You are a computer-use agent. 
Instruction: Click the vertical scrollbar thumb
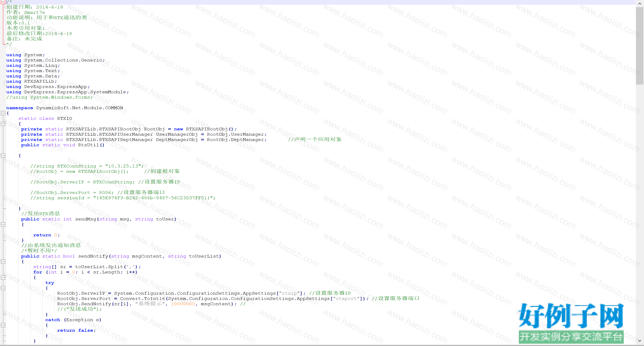point(639,46)
